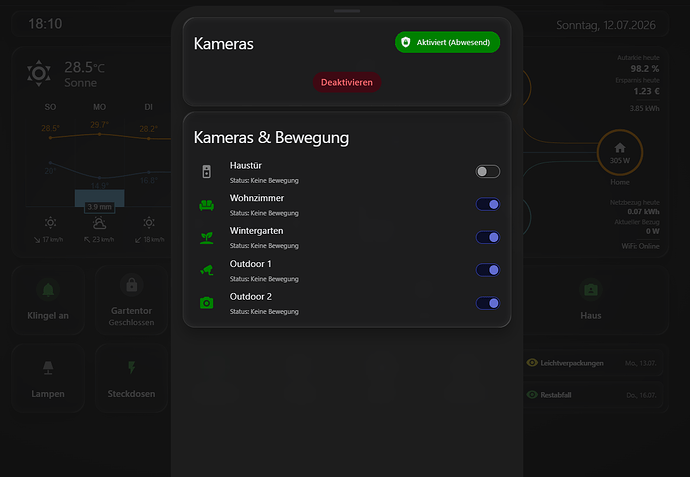
Task: Click the Kameras & Bewegung heading
Action: [271, 138]
